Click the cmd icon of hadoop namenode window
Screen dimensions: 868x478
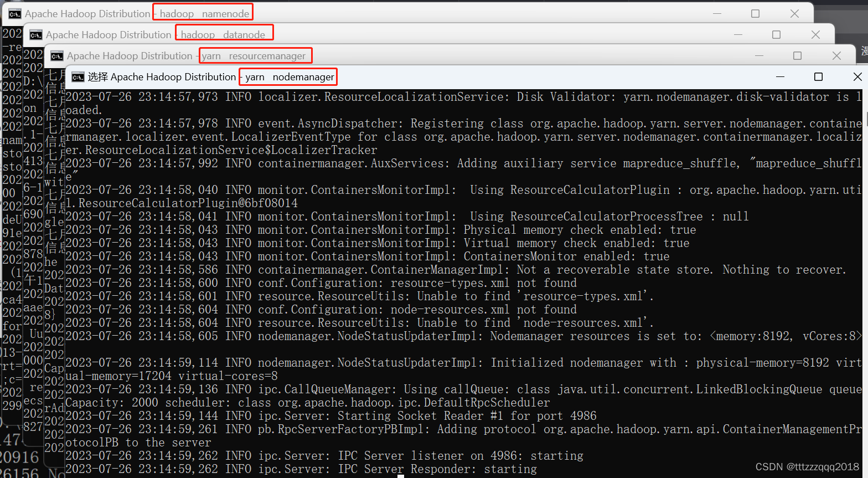tap(15, 14)
